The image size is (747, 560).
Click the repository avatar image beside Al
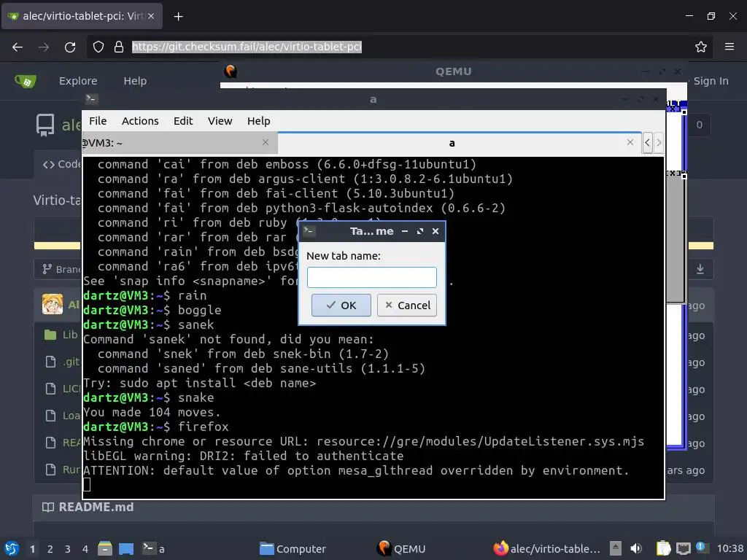click(53, 305)
